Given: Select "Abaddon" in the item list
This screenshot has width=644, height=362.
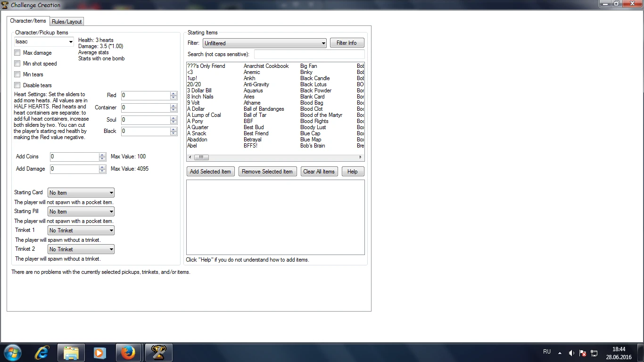Looking at the screenshot, I should tap(197, 140).
